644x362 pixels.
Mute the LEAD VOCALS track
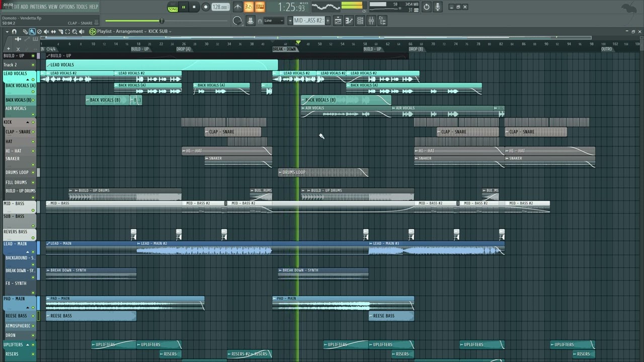pos(33,79)
